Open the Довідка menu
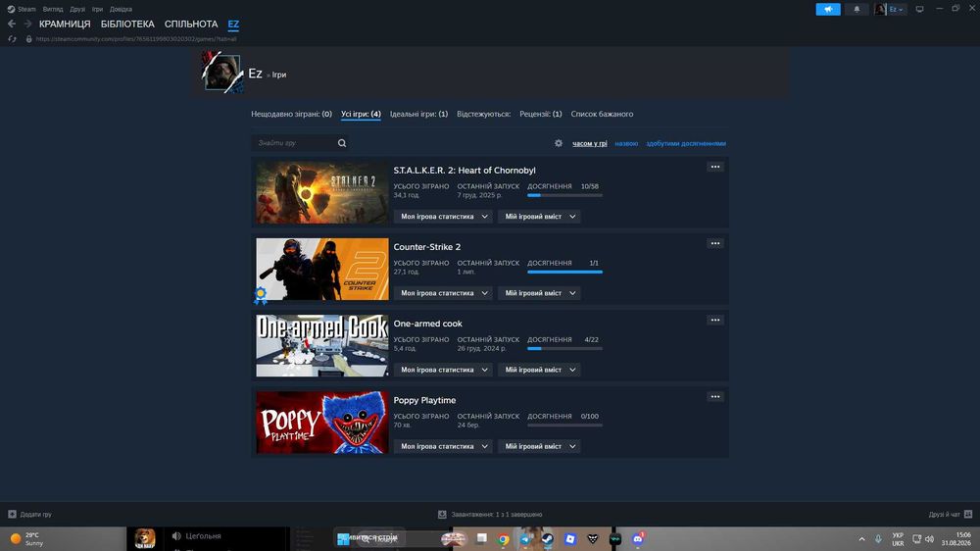The image size is (980, 551). point(121,9)
